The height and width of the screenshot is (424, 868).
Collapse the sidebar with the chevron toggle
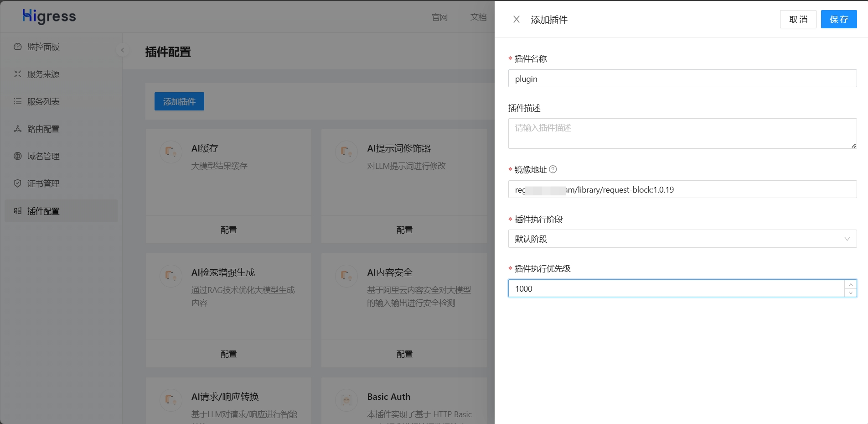[122, 50]
